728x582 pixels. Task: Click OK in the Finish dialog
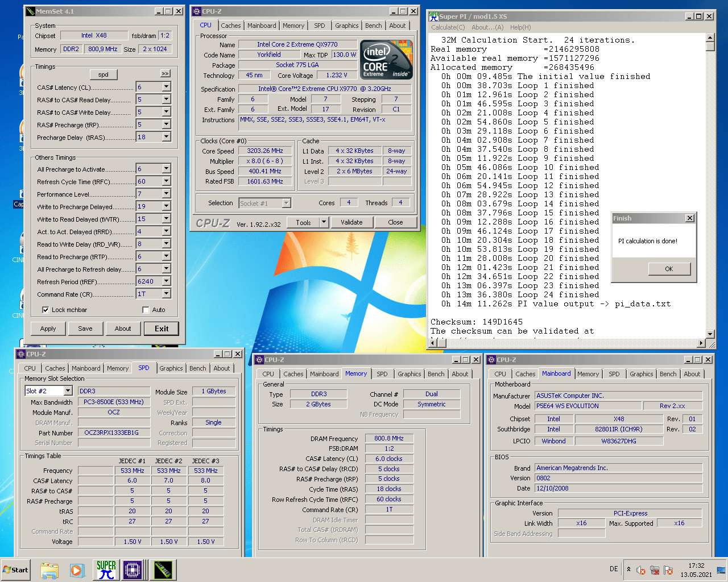(669, 269)
